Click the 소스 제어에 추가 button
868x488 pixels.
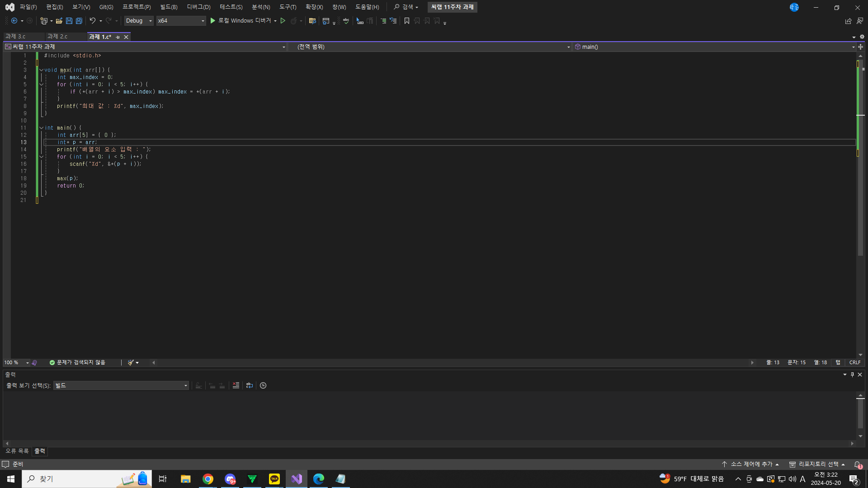tap(750, 464)
